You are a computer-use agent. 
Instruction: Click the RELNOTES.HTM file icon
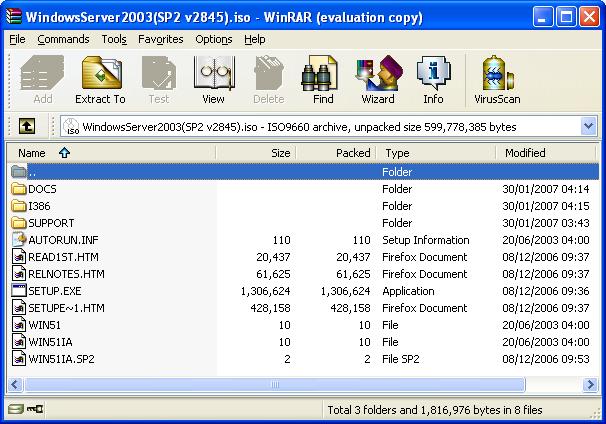[x=19, y=274]
